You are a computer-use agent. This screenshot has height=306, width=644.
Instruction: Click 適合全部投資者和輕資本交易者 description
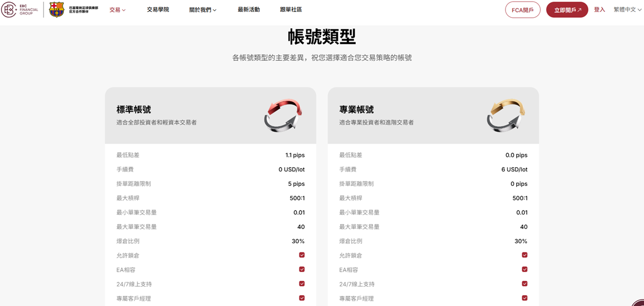157,123
